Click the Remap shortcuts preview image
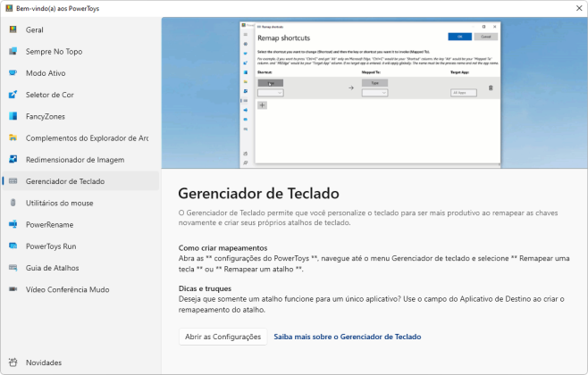Screen dimensions: 588x375 point(374,93)
